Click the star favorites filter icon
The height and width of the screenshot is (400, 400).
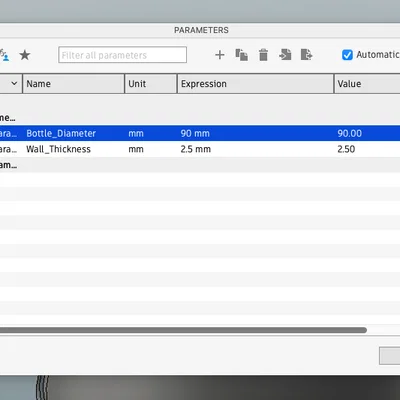pyautogui.click(x=25, y=55)
